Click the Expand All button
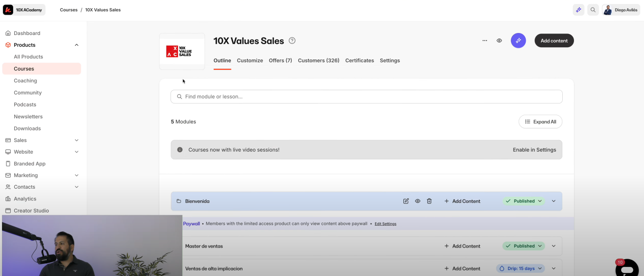This screenshot has width=644, height=276. coord(540,122)
